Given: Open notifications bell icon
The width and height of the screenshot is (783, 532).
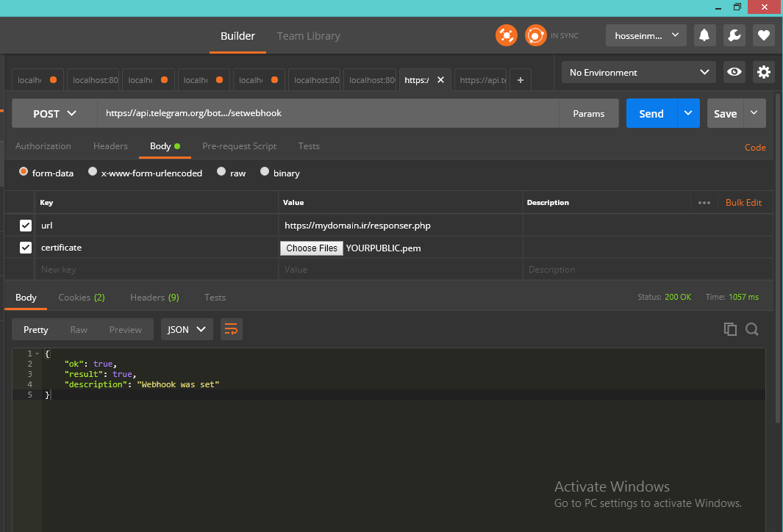Looking at the screenshot, I should tap(704, 35).
